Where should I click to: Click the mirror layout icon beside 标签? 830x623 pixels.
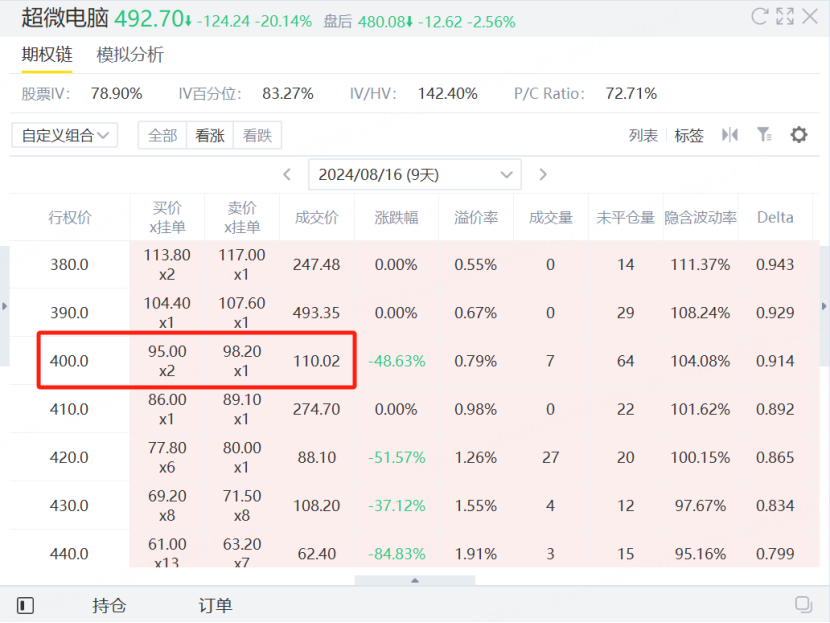(729, 134)
